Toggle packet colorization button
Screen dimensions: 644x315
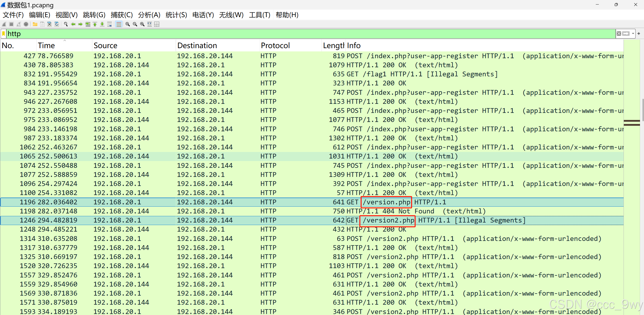coord(119,24)
